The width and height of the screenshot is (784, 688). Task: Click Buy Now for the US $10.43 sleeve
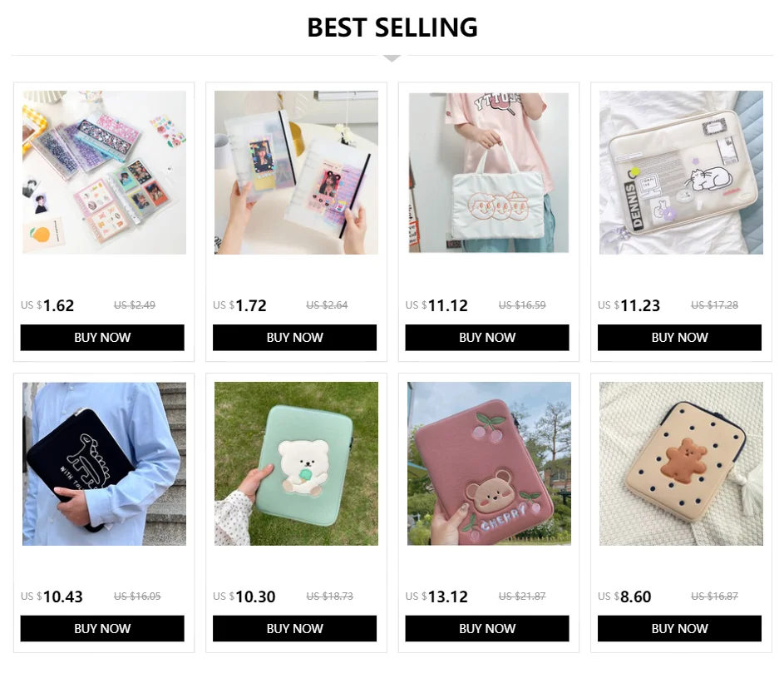[x=102, y=628]
